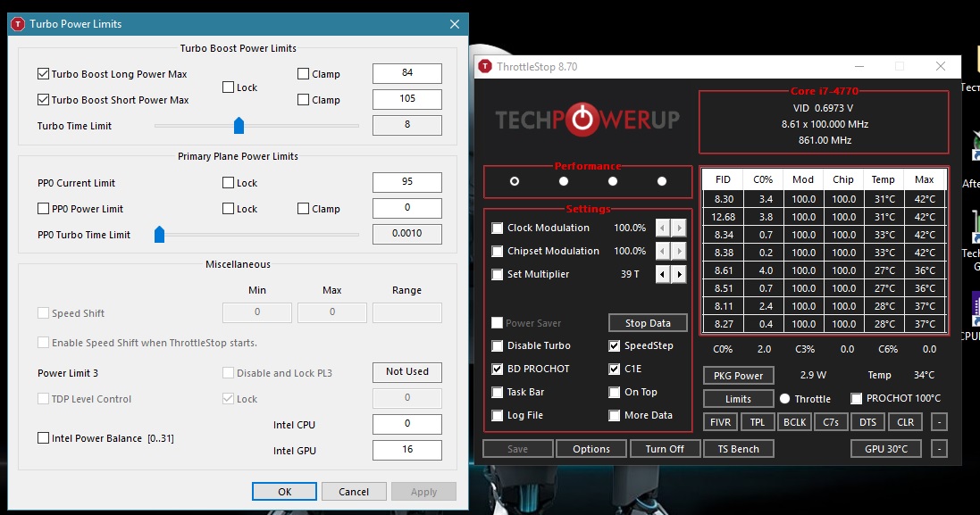
Task: Click the minus button beside CLR
Action: click(939, 422)
